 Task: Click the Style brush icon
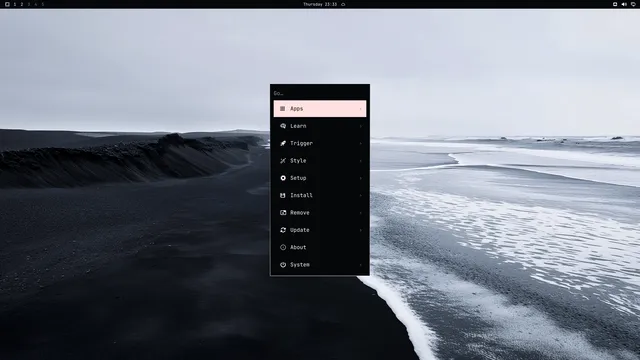282,161
